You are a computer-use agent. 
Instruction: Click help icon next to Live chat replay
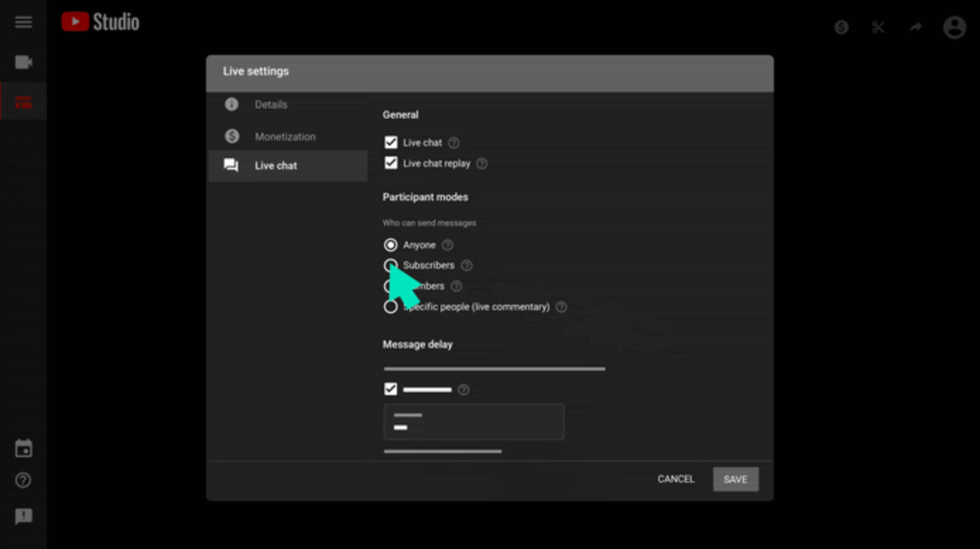coord(482,164)
